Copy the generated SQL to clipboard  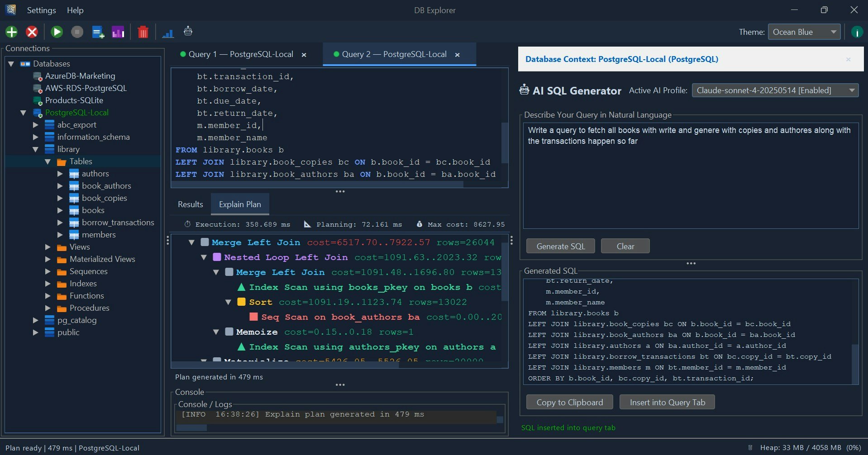tap(569, 402)
